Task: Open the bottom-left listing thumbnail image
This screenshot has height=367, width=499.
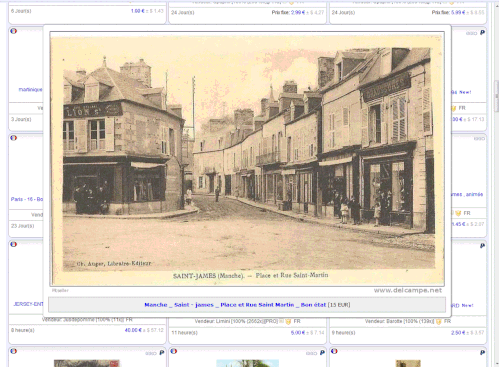Action: (87, 363)
